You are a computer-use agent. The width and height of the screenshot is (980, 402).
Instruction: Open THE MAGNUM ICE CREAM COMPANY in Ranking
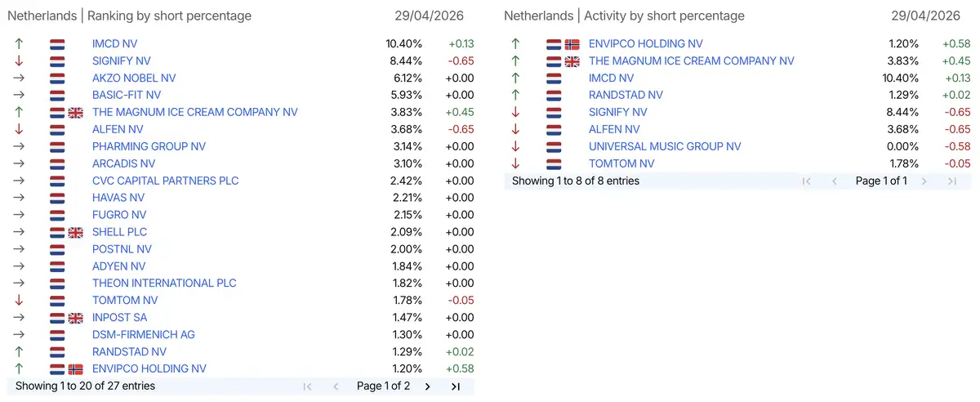coord(195,113)
